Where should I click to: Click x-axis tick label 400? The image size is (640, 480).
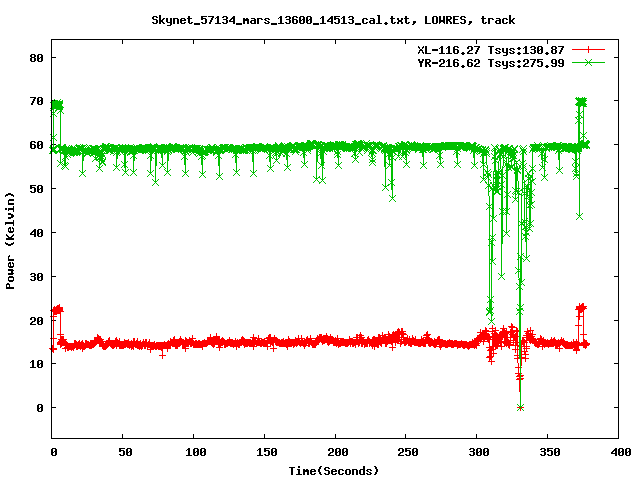621,452
